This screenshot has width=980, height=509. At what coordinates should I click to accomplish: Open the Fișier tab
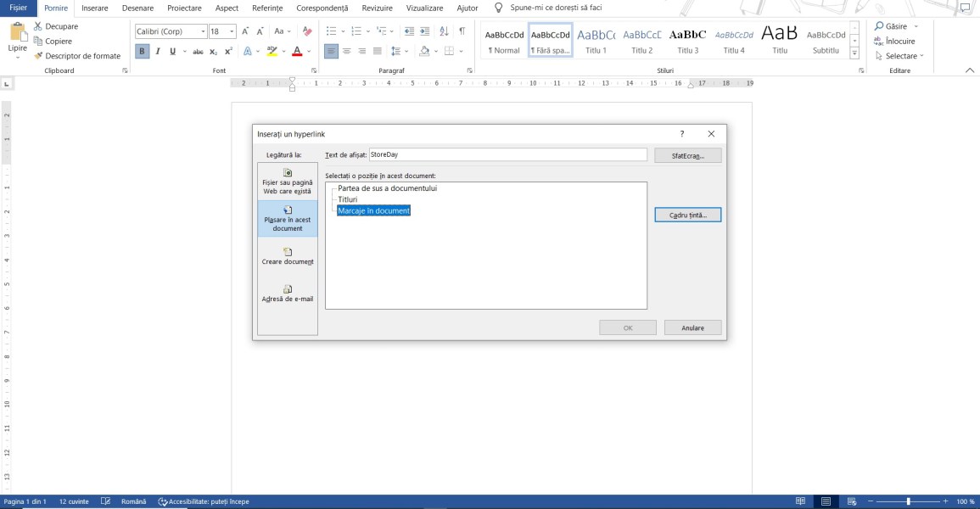pos(18,8)
